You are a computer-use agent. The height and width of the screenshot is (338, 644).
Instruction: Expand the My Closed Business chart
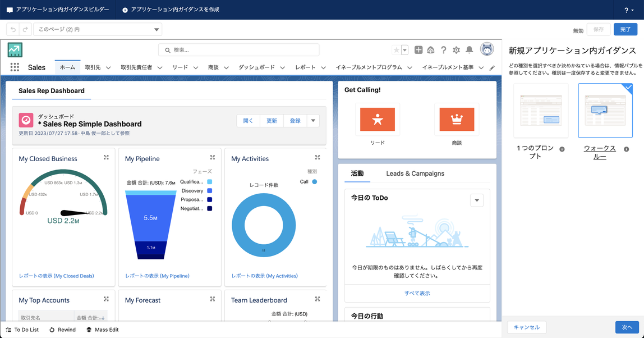[x=106, y=157]
